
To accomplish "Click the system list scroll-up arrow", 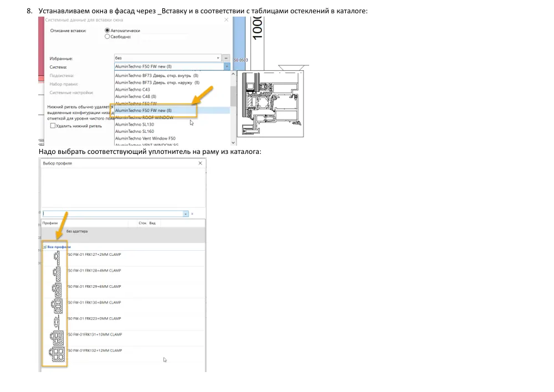I will click(233, 74).
